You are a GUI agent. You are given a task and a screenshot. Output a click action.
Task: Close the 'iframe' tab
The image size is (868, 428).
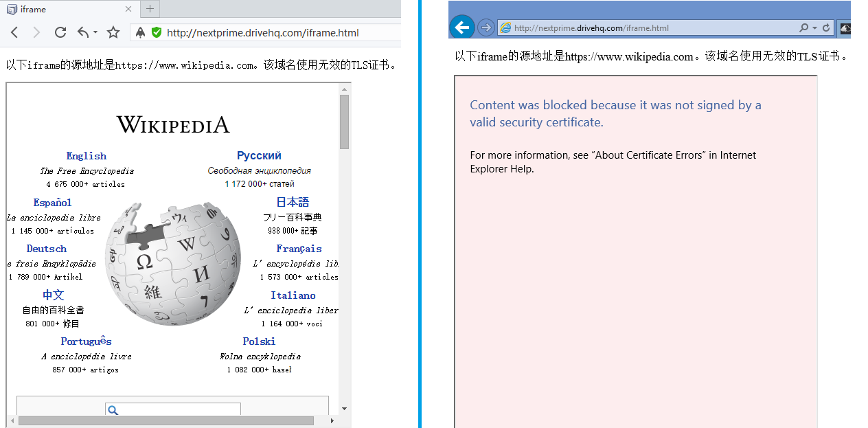(128, 9)
